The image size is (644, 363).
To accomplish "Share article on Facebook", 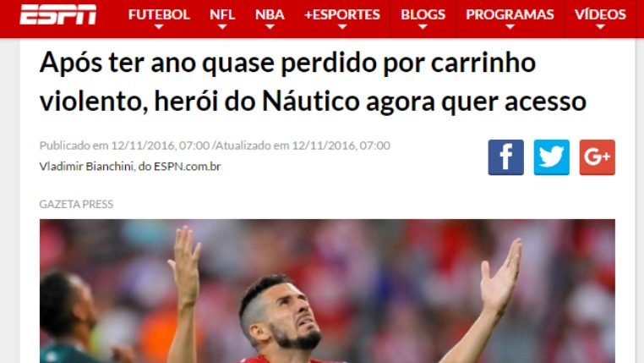I will tap(505, 157).
